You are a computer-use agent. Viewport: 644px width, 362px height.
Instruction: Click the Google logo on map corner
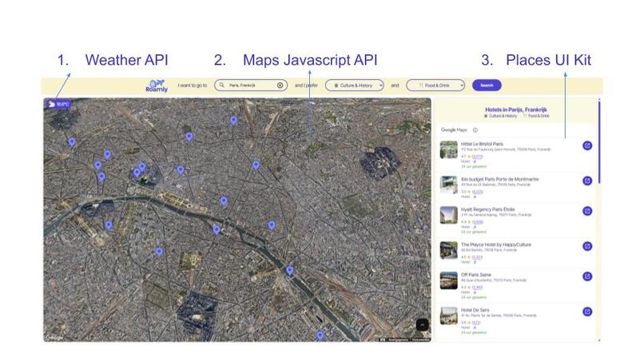point(54,338)
